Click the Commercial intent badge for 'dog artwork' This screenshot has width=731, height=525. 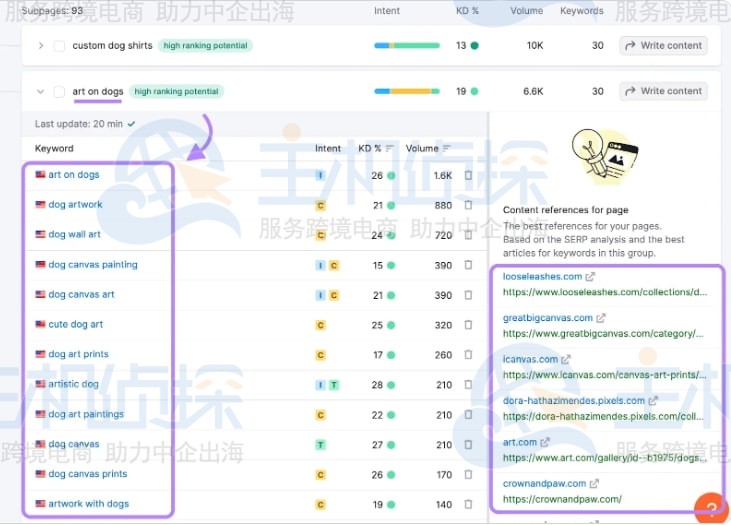pos(320,205)
